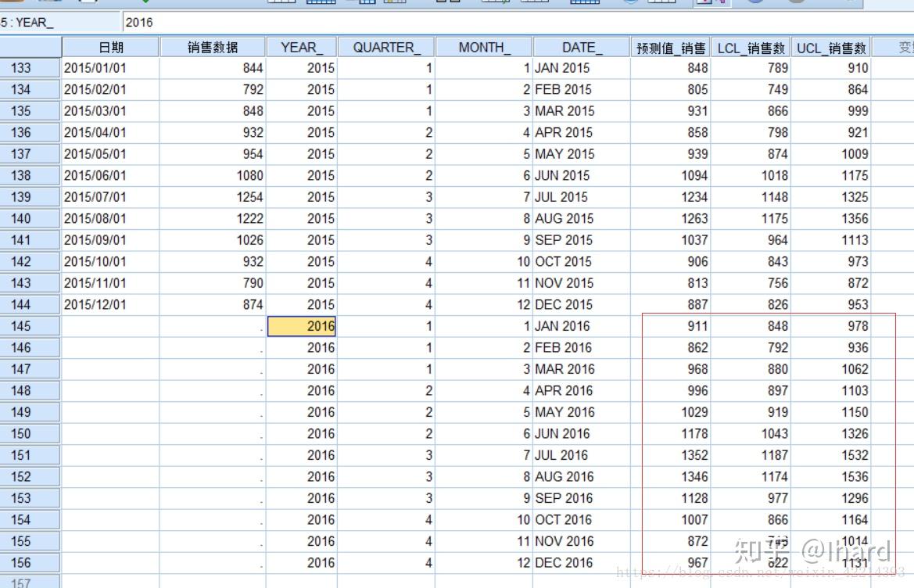Save the current dataset
Image resolution: width=914 pixels, height=588 pixels.
click(48, 4)
